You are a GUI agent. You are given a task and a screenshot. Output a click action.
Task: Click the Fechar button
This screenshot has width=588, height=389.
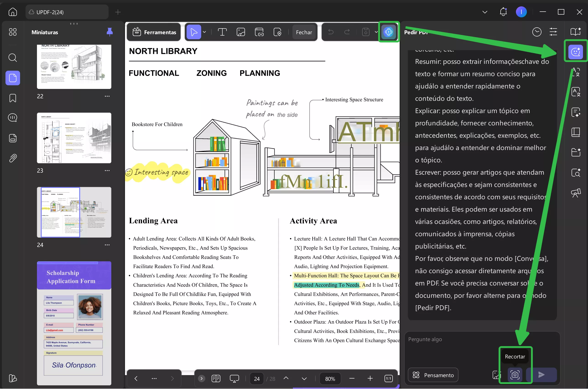pos(304,32)
